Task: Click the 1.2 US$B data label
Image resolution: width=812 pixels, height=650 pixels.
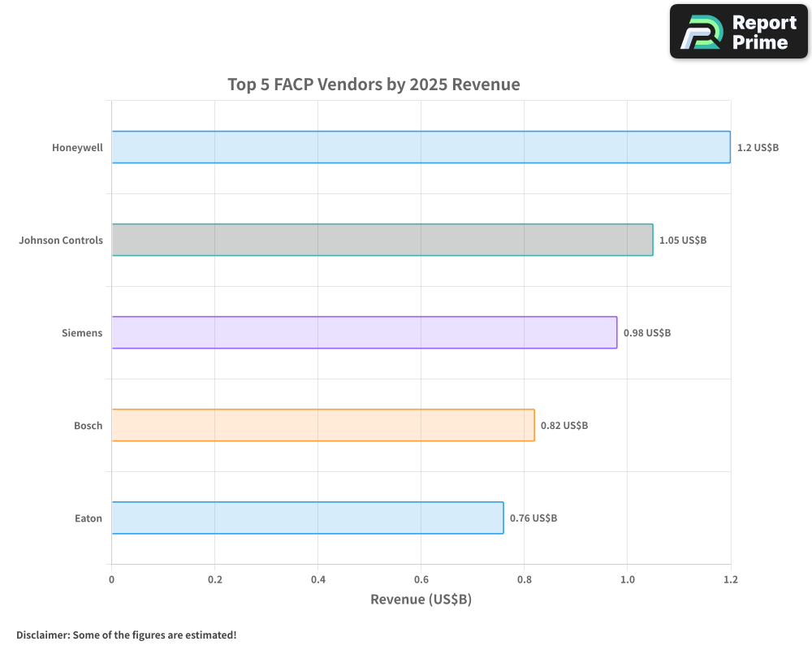Action: (x=758, y=148)
